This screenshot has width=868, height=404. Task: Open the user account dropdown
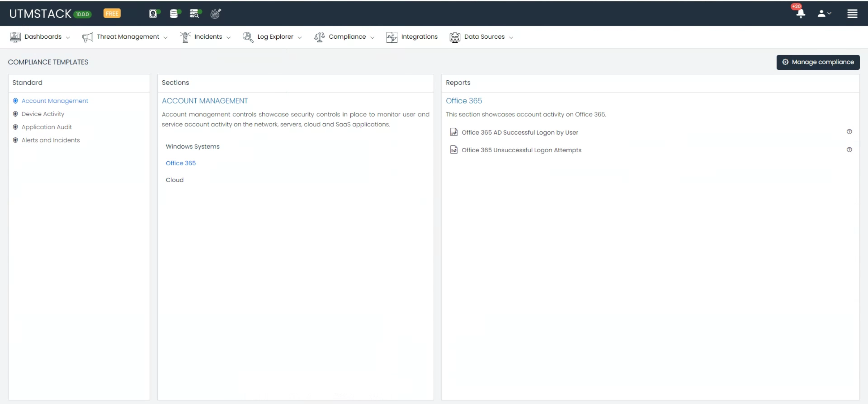click(x=824, y=14)
